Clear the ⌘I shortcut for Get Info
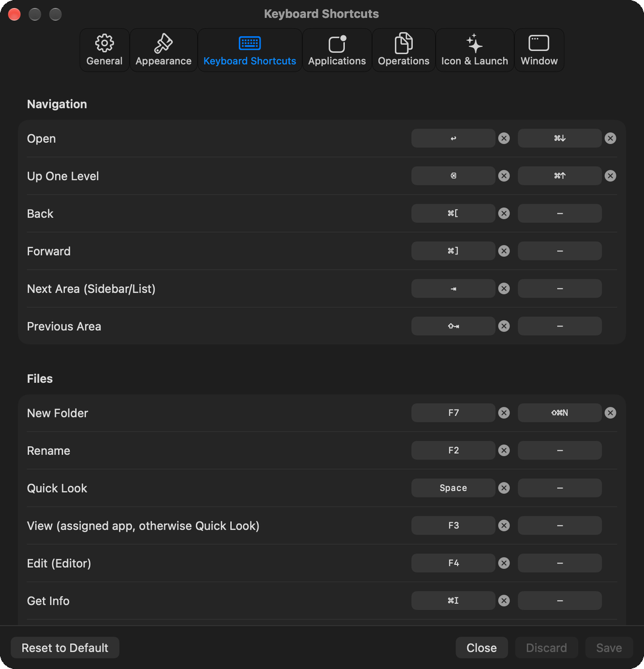 coord(504,601)
